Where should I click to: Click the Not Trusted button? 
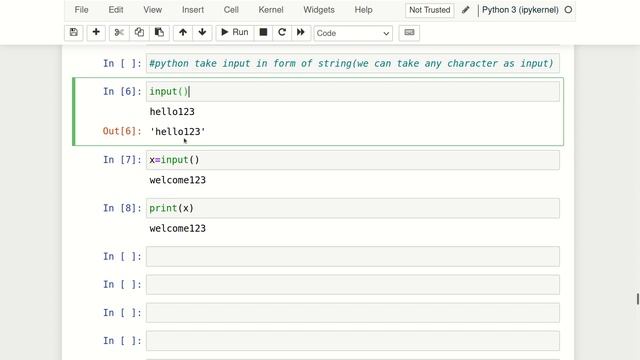(x=430, y=10)
